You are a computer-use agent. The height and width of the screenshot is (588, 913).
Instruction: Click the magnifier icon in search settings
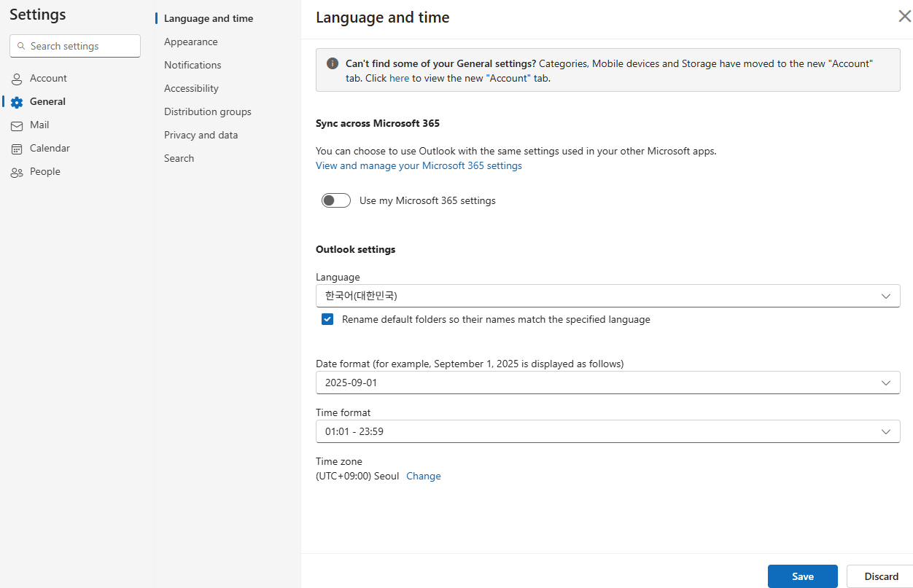tap(21, 45)
